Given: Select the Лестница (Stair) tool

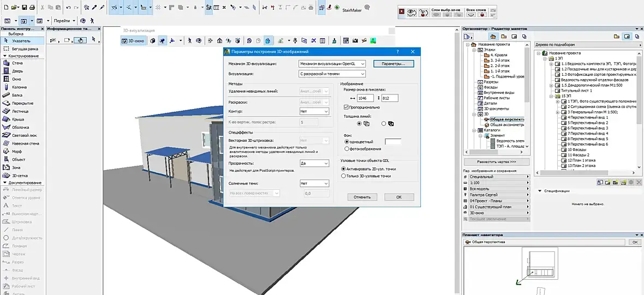Looking at the screenshot, I should [20, 111].
